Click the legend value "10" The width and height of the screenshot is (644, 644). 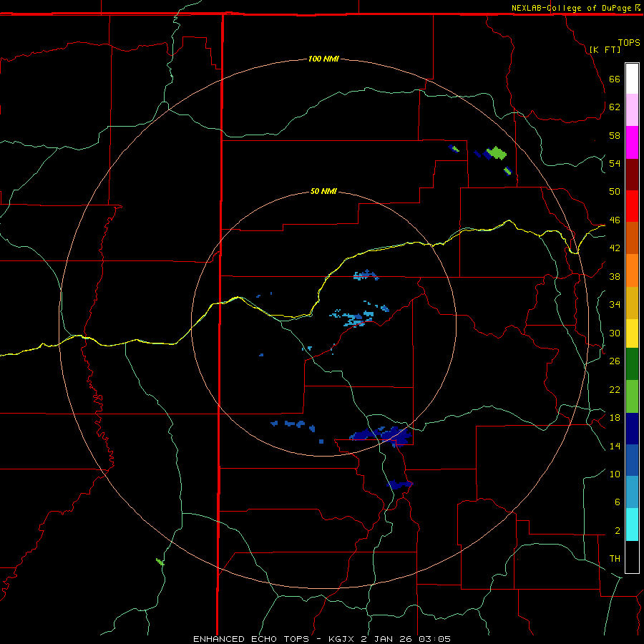(615, 474)
